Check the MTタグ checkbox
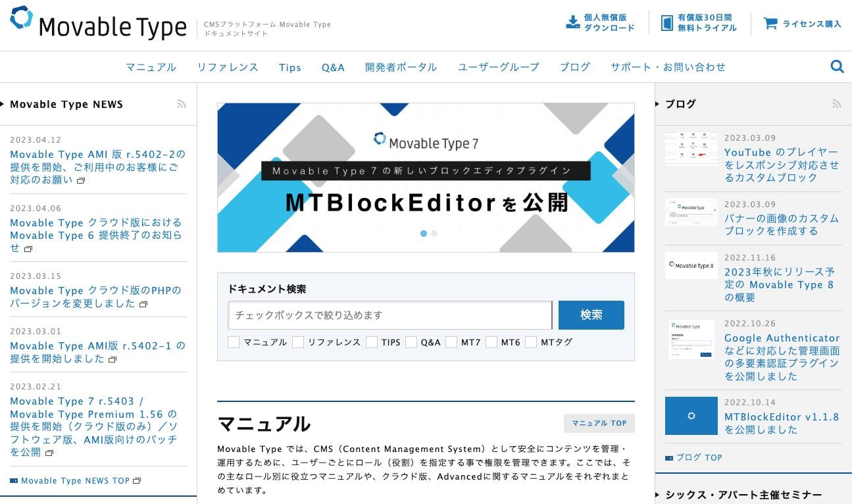This screenshot has height=504, width=852. tap(531, 342)
